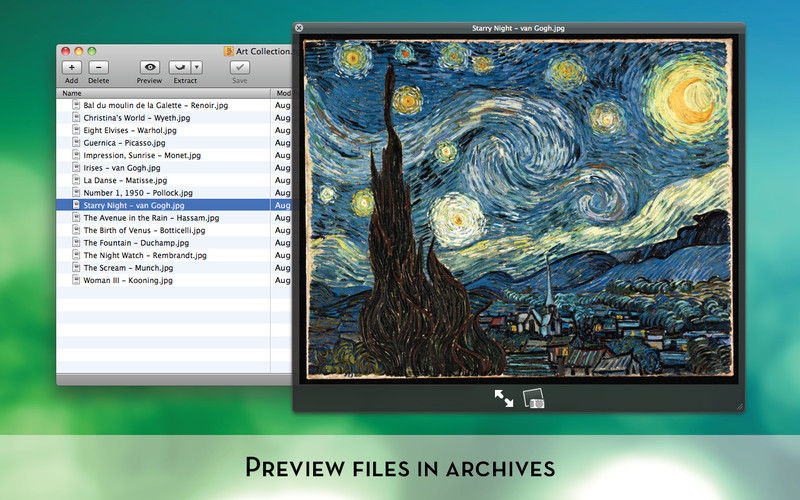The width and height of the screenshot is (800, 500).
Task: Click Modified date cell for Guernica – Picasso.jpg
Action: [283, 143]
